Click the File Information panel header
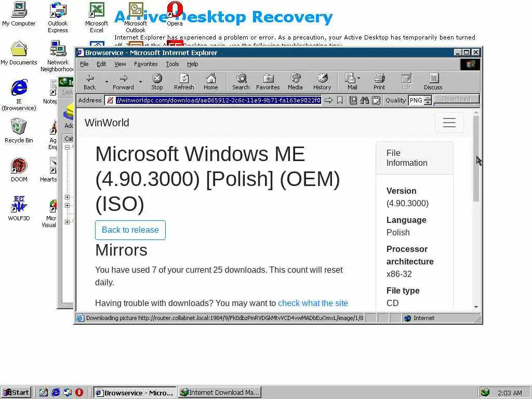The image size is (532, 399). click(415, 158)
